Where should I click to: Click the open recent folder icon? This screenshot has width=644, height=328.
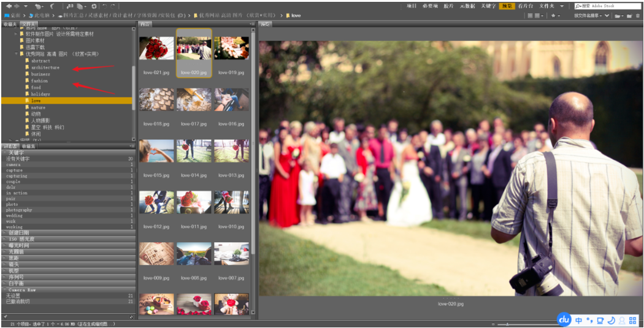click(x=619, y=15)
